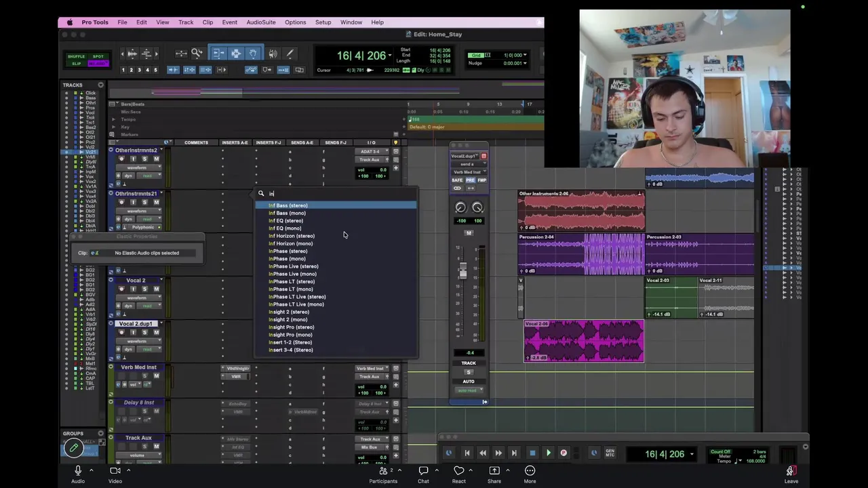Open the Apple menu
Image resolution: width=868 pixels, height=488 pixels.
[70, 22]
